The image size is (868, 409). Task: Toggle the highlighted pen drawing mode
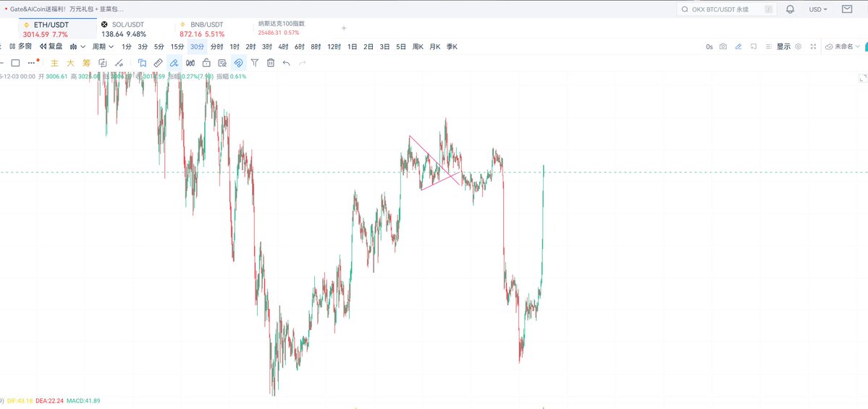pos(174,63)
